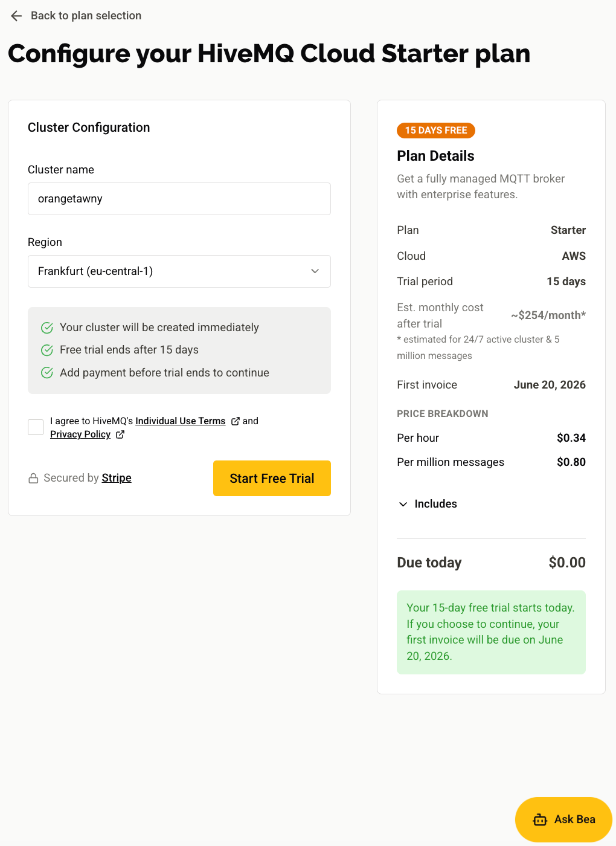Check the agree to terms checkbox
This screenshot has width=616, height=846.
(36, 427)
